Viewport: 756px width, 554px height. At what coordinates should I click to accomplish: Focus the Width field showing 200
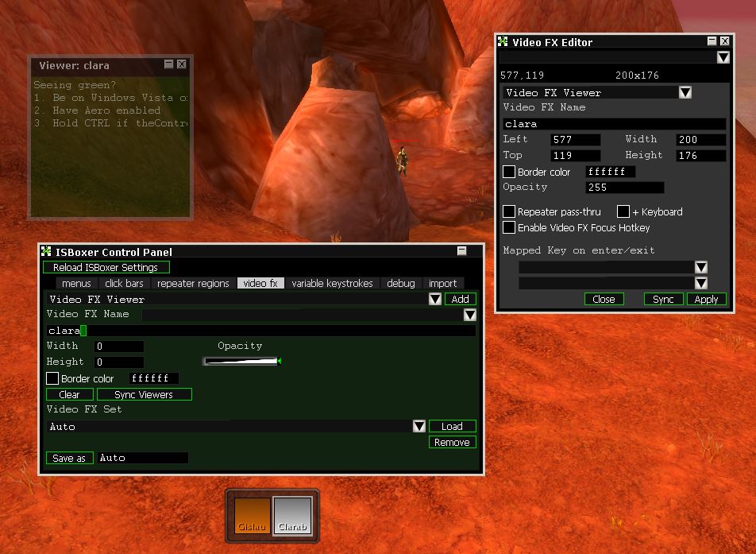click(x=701, y=139)
